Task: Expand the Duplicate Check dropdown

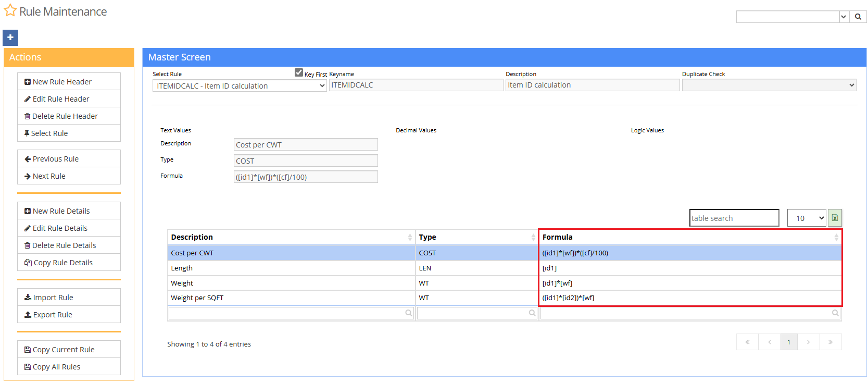Action: [x=769, y=85]
